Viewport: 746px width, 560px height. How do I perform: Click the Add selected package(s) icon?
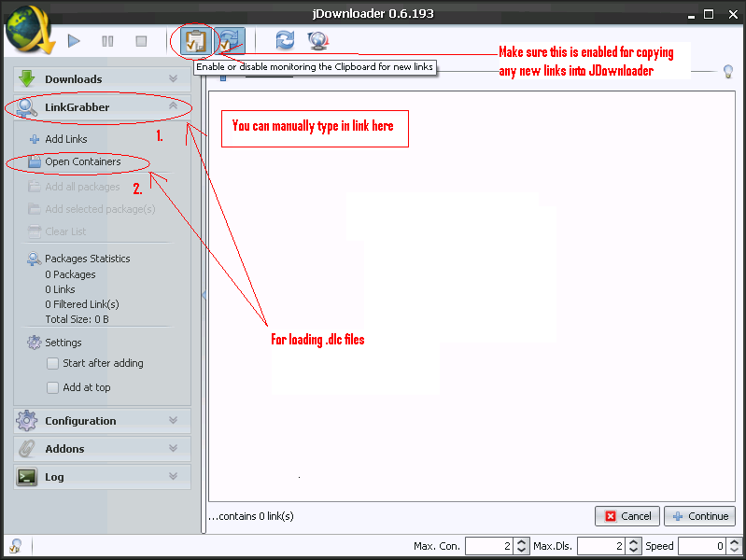click(34, 209)
